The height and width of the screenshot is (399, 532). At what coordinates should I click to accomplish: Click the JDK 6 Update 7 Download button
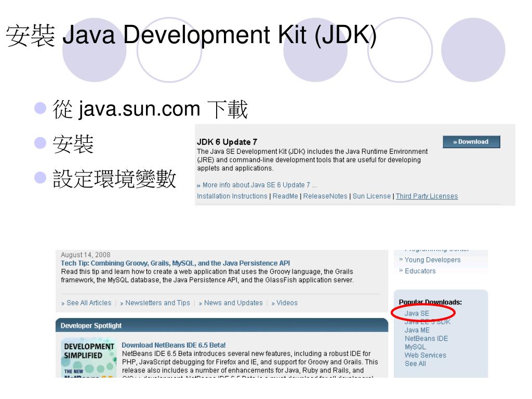tap(471, 142)
